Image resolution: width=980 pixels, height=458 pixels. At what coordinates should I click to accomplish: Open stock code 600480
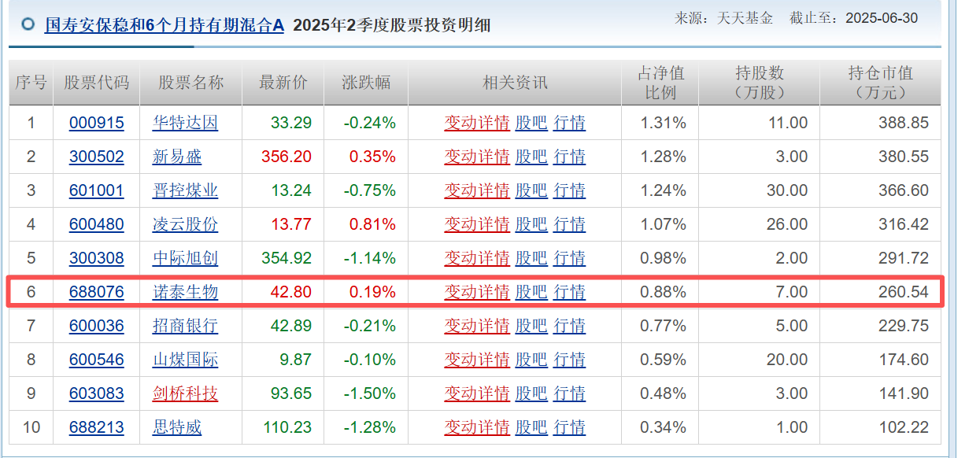[x=97, y=224]
